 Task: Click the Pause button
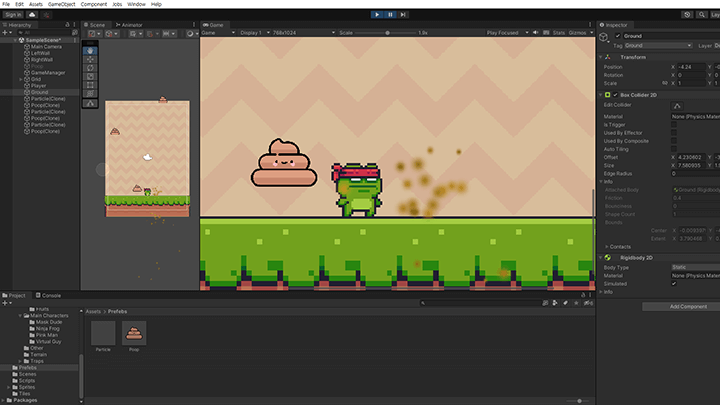coord(390,15)
